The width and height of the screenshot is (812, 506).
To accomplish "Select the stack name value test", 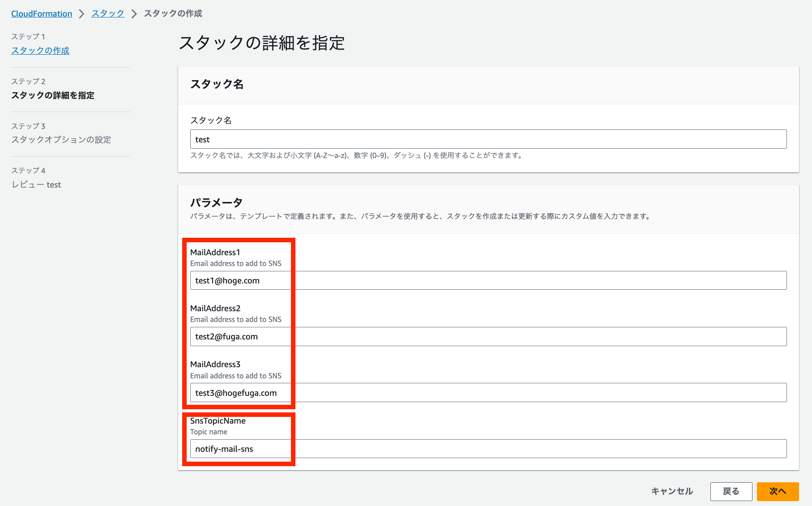I will [x=202, y=139].
